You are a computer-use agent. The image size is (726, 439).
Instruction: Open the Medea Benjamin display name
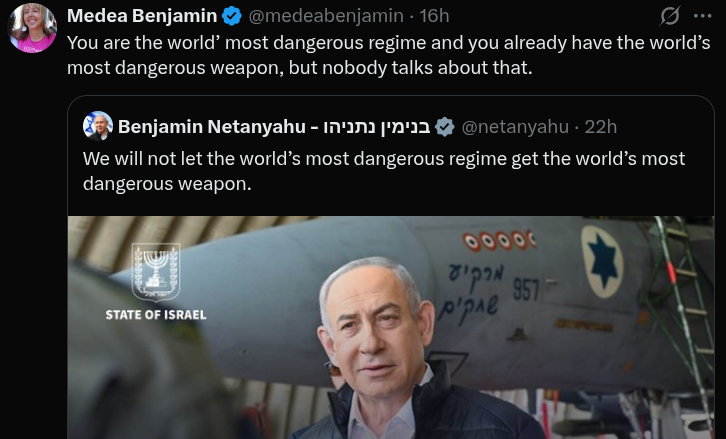pyautogui.click(x=142, y=16)
